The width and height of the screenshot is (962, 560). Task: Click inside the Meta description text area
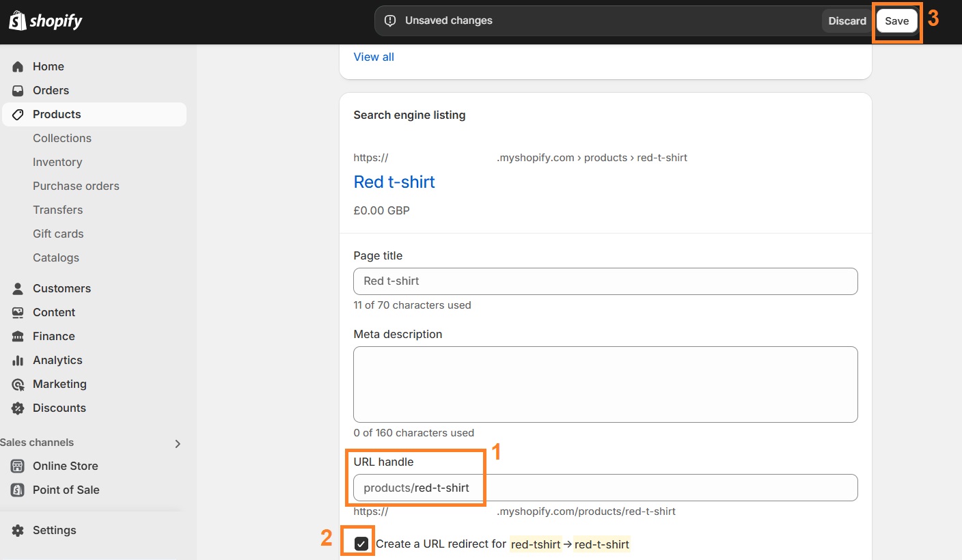pos(605,384)
